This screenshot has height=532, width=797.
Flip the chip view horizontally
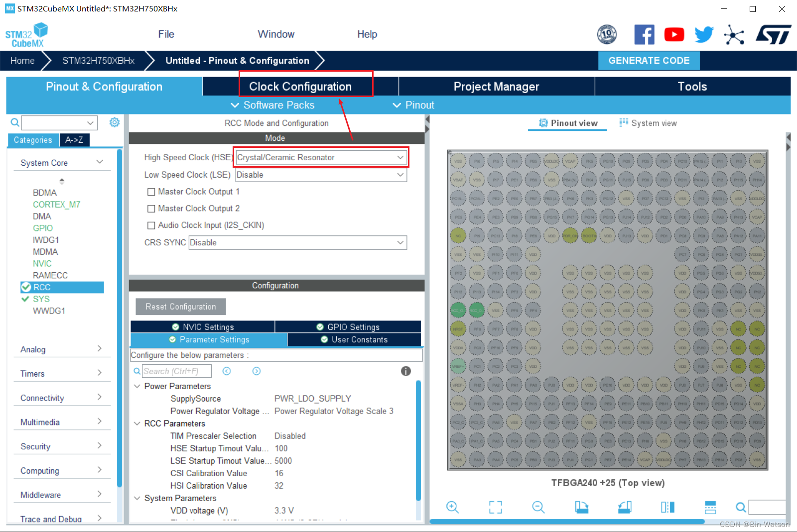[667, 507]
